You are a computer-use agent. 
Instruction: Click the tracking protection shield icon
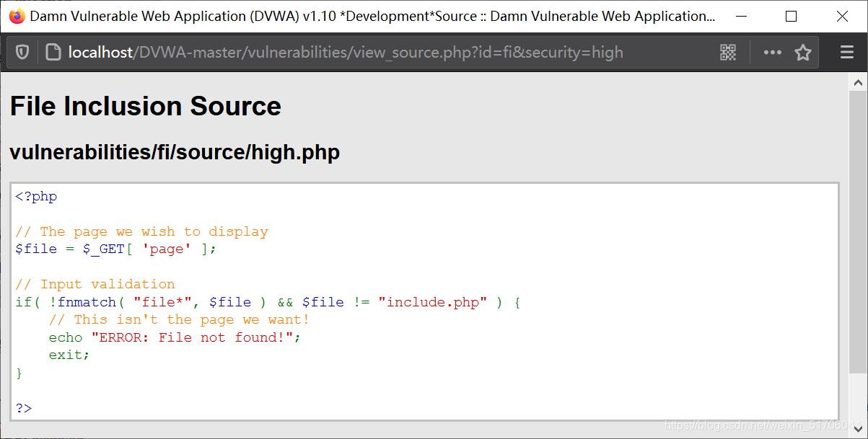(22, 52)
